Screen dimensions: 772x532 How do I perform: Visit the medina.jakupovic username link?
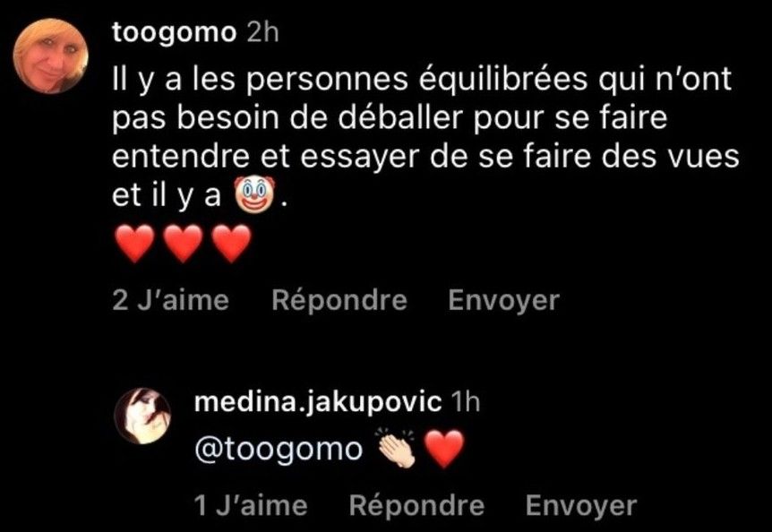tap(318, 403)
